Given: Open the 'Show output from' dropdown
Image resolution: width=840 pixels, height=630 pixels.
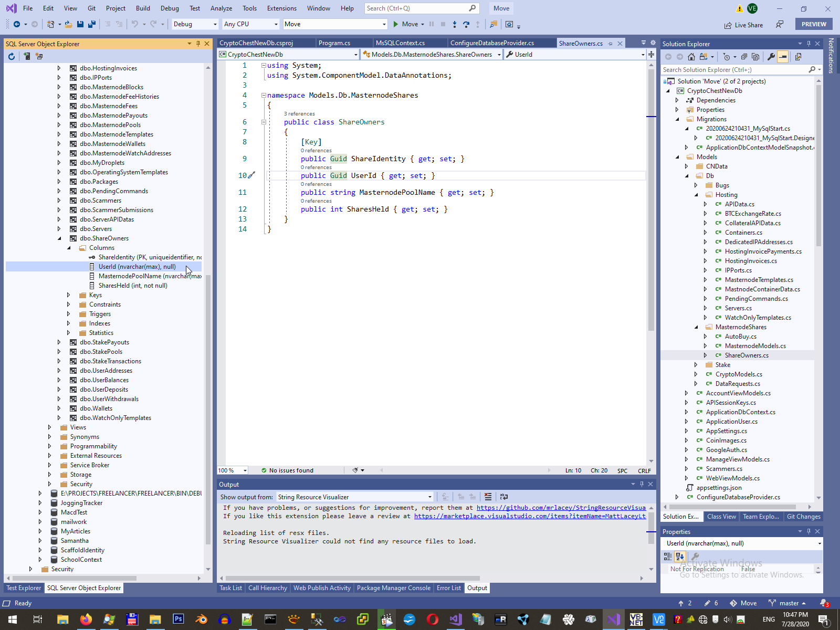Looking at the screenshot, I should click(355, 497).
